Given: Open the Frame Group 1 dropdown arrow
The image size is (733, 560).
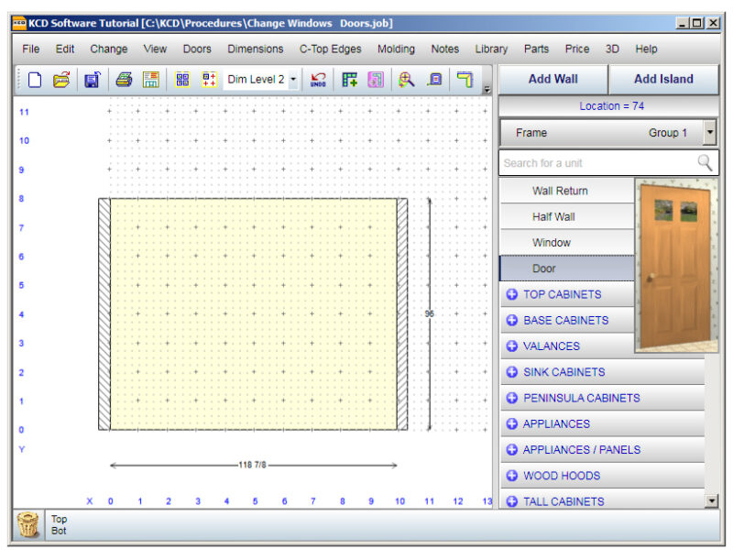Looking at the screenshot, I should click(709, 133).
